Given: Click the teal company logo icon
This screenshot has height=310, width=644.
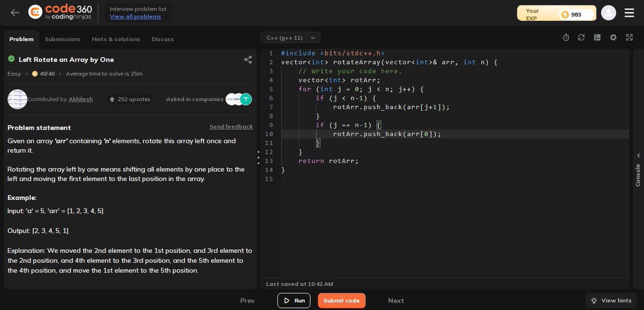Looking at the screenshot, I should click(246, 99).
